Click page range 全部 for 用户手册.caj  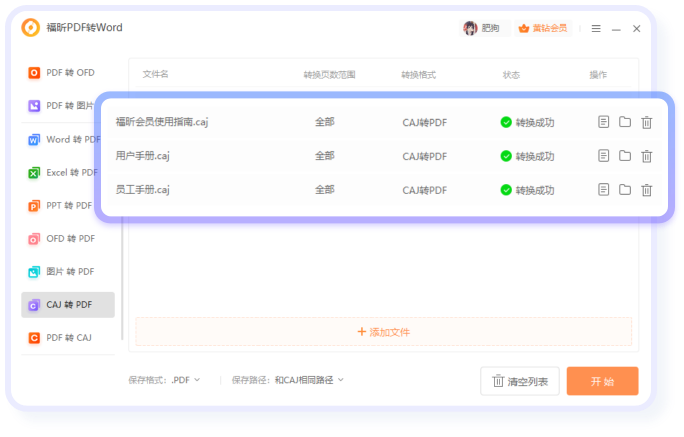click(x=325, y=156)
